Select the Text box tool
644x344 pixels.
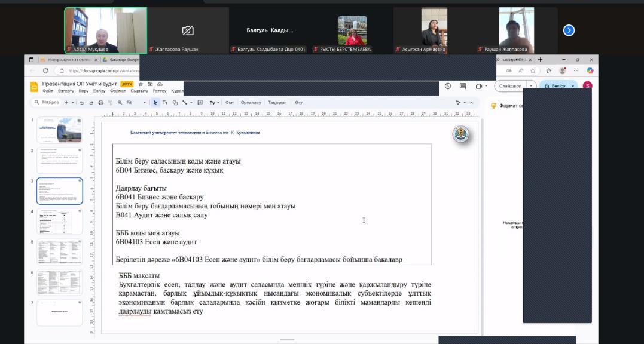tap(165, 103)
